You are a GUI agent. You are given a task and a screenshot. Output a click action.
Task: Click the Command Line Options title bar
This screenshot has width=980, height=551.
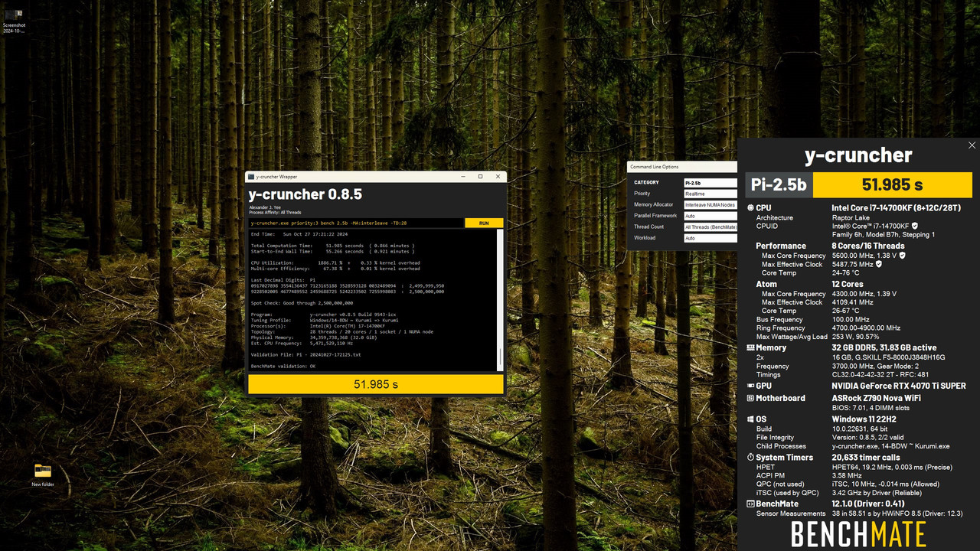682,167
